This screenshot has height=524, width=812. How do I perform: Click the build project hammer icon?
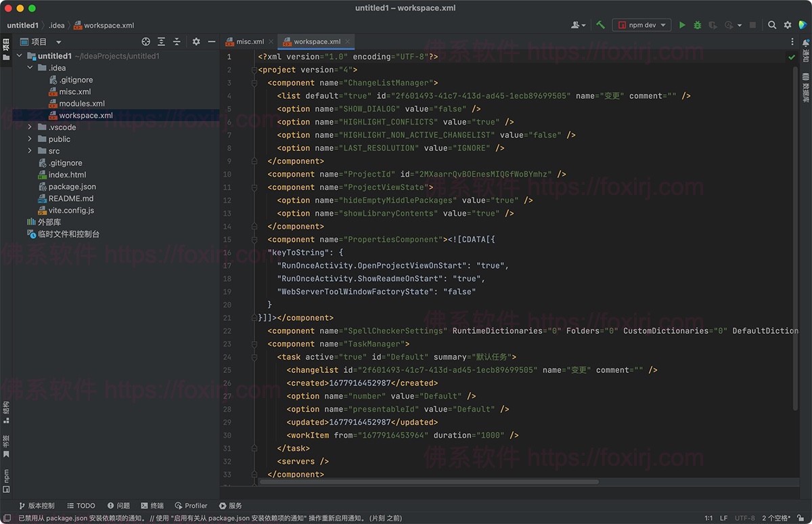[600, 24]
